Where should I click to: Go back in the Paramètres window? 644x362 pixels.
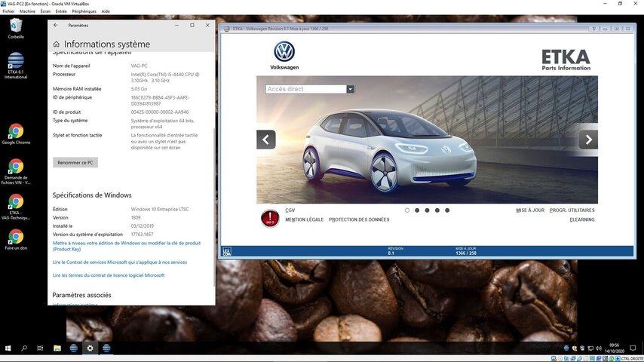pos(56,25)
